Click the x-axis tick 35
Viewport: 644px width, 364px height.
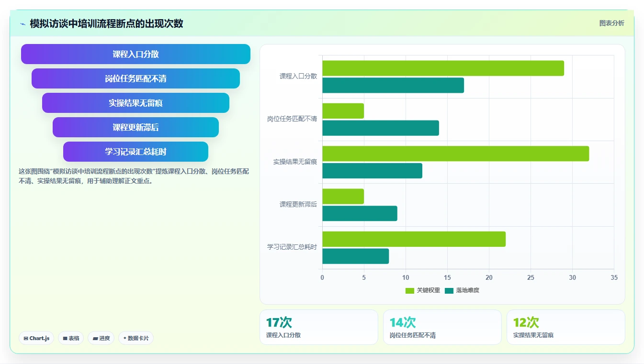[614, 277]
